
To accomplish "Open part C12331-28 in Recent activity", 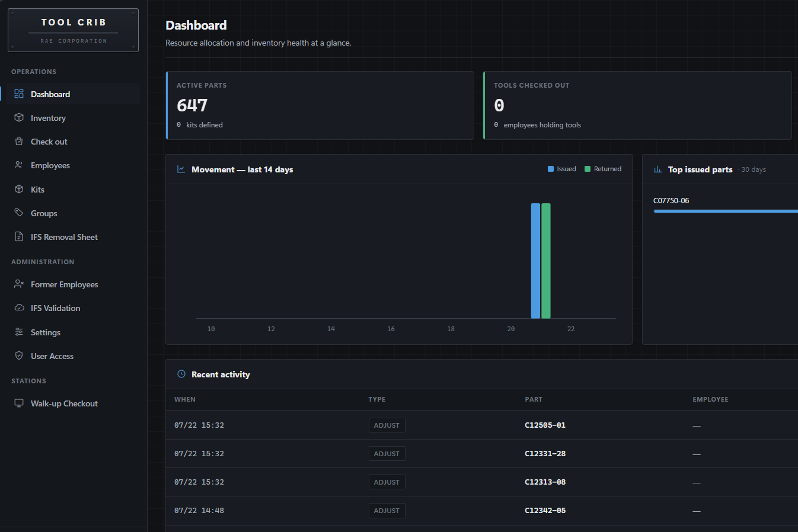I will click(545, 454).
